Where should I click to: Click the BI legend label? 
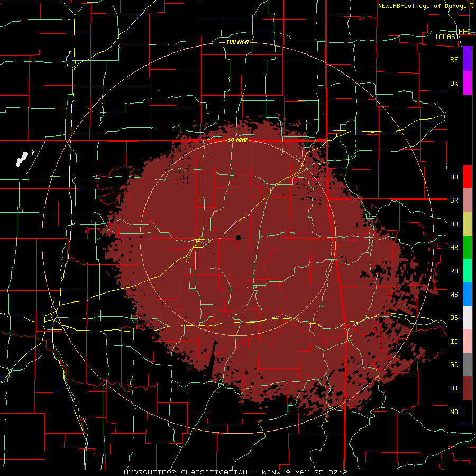[454, 388]
